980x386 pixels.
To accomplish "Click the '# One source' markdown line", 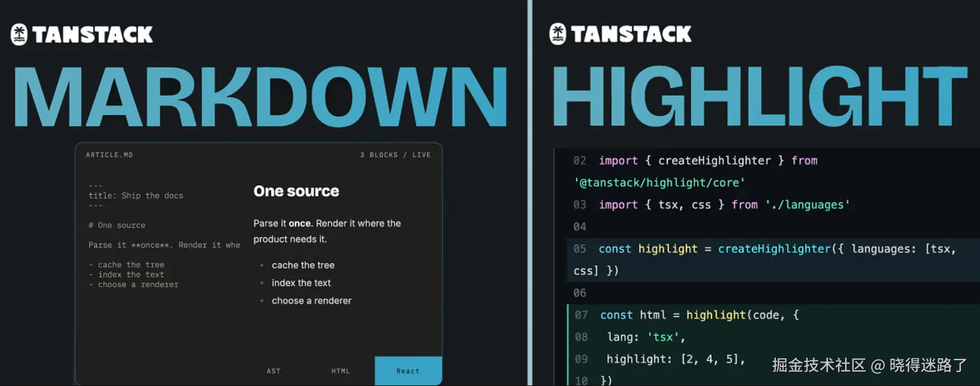I will point(117,225).
